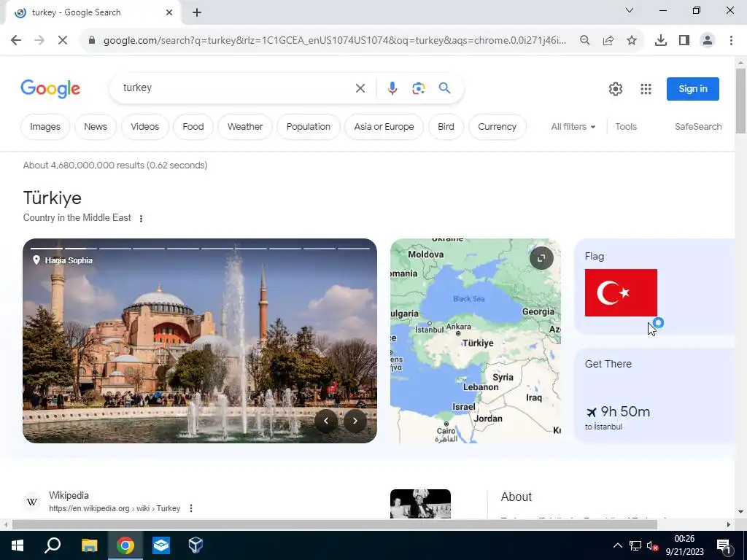Select the Asia or Europe chip

(x=384, y=127)
